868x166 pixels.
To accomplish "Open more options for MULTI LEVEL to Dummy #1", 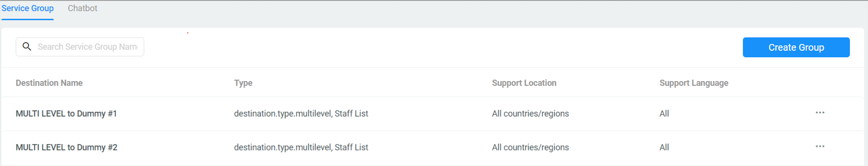I will 820,113.
